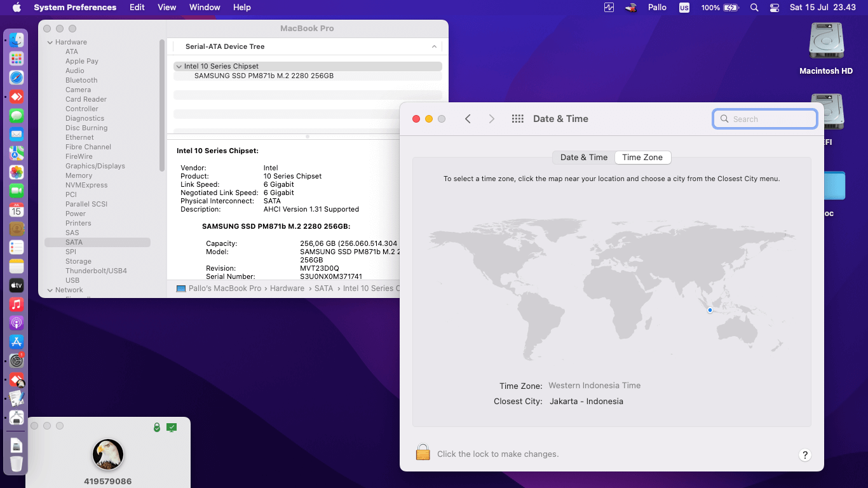Open the Pallo user menu
Screen dimensions: 868x488
coord(657,8)
